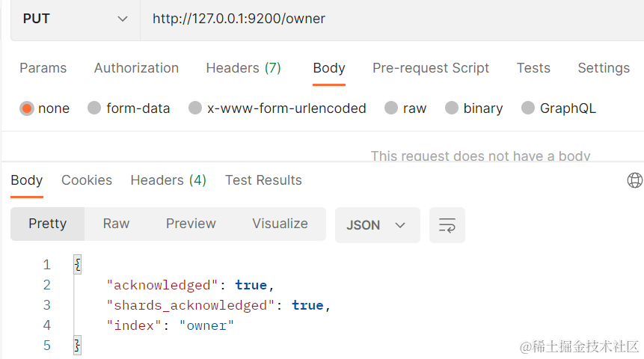
Task: Switch to Raw response view
Action: (116, 224)
